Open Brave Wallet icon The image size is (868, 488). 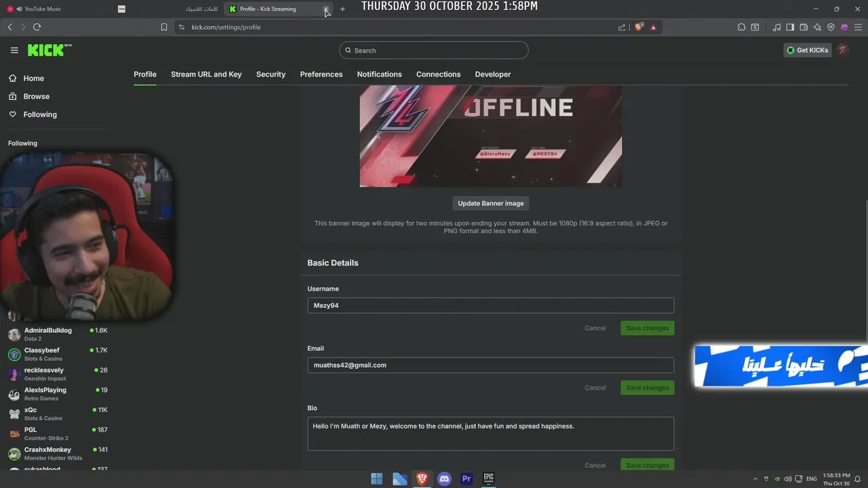[x=804, y=27]
